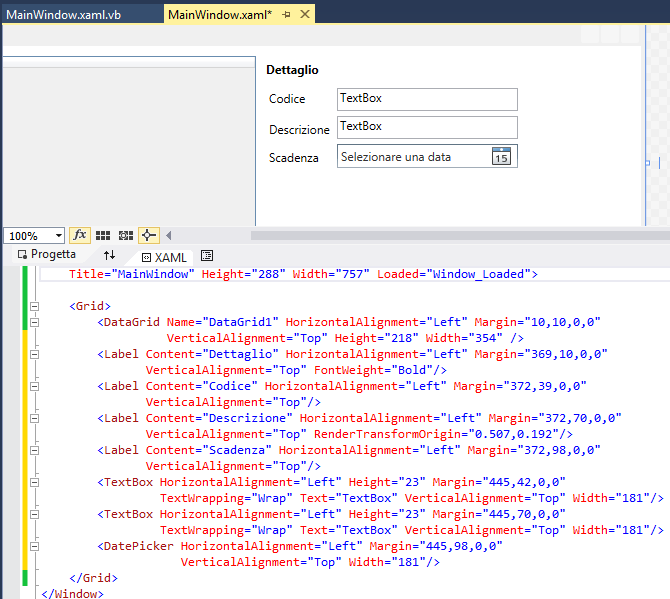Close the MainWindow.xaml tab
Screen dimensions: 670x599
(x=305, y=14)
